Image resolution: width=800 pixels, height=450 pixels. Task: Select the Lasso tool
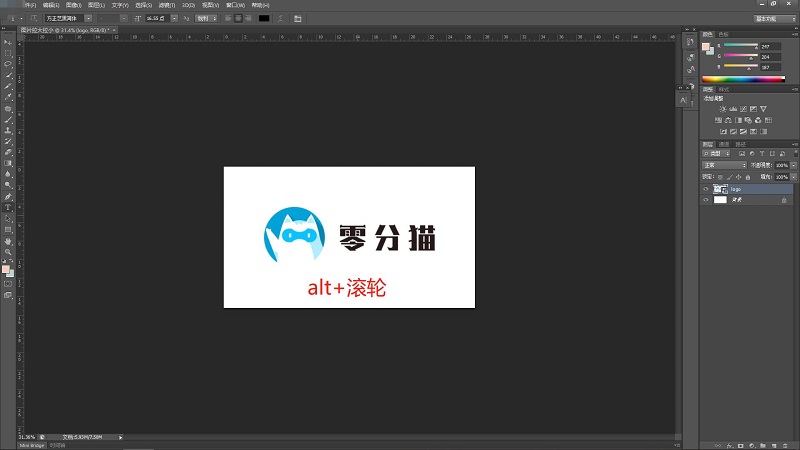(x=8, y=64)
